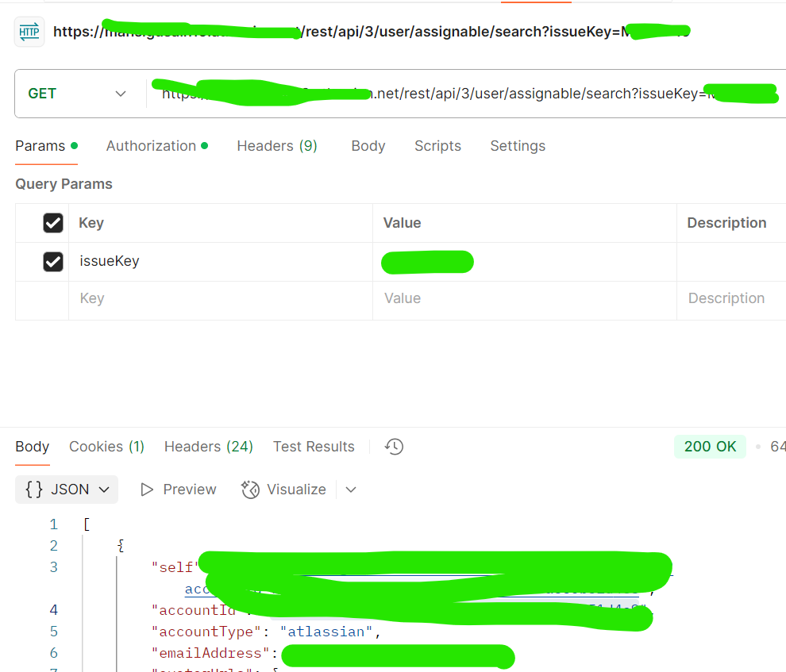Image resolution: width=786 pixels, height=672 pixels.
Task: Enable the Authorization configured indicator
Action: point(203,145)
